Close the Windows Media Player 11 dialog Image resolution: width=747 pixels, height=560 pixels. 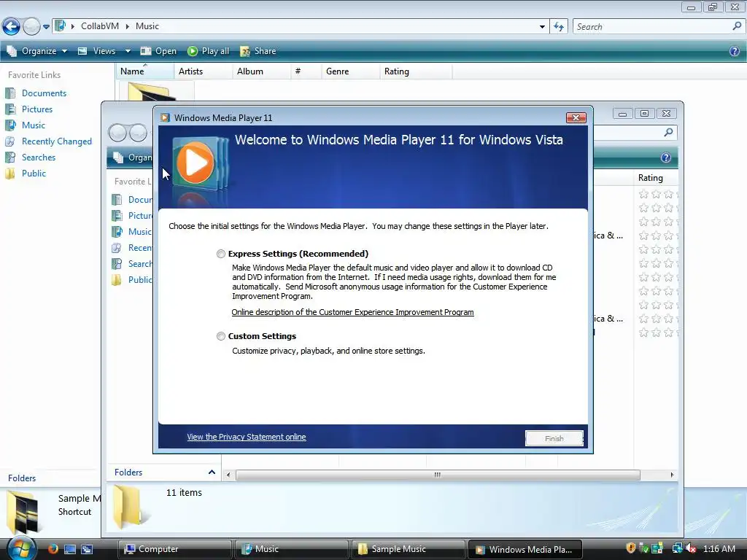pos(576,117)
